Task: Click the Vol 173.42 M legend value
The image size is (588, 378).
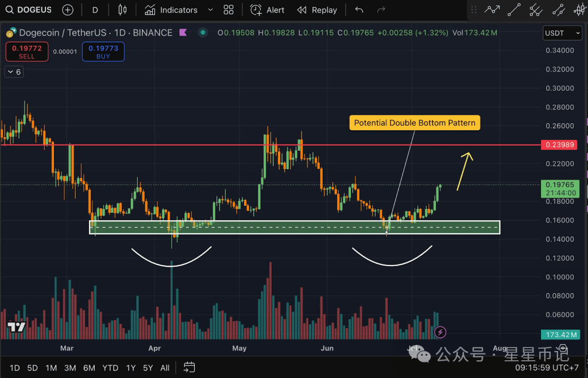Action: [475, 33]
